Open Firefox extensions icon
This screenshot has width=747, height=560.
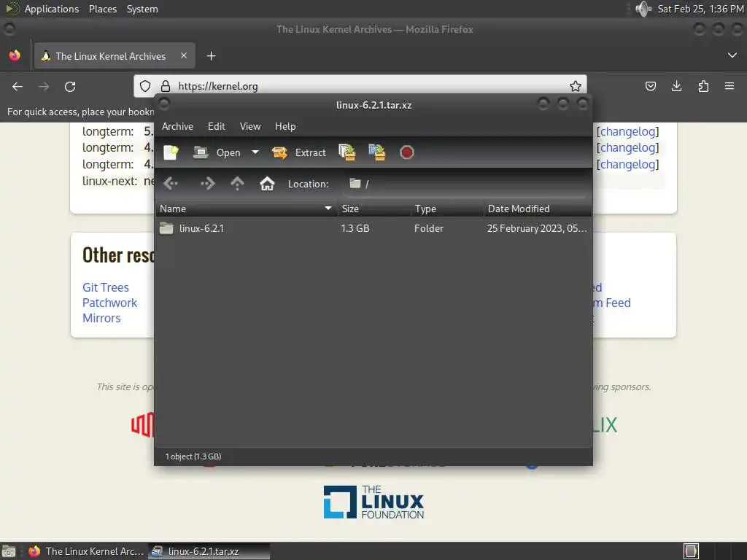pos(703,86)
